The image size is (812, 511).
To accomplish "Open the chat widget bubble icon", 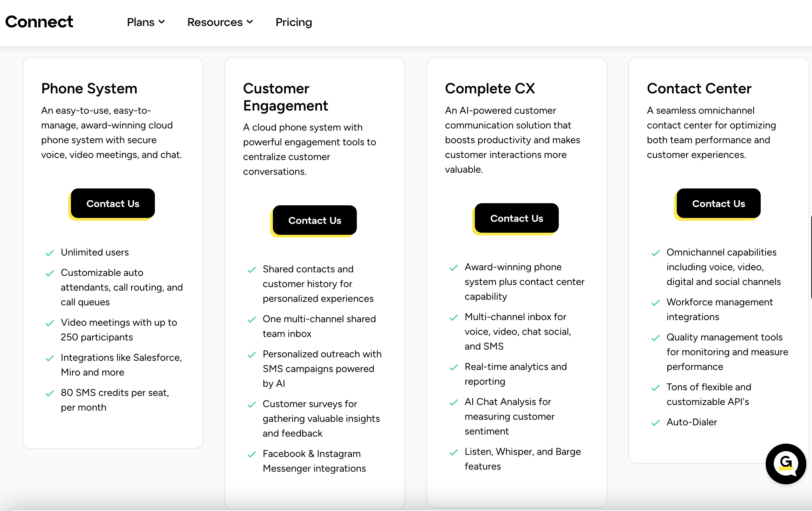I will [786, 463].
